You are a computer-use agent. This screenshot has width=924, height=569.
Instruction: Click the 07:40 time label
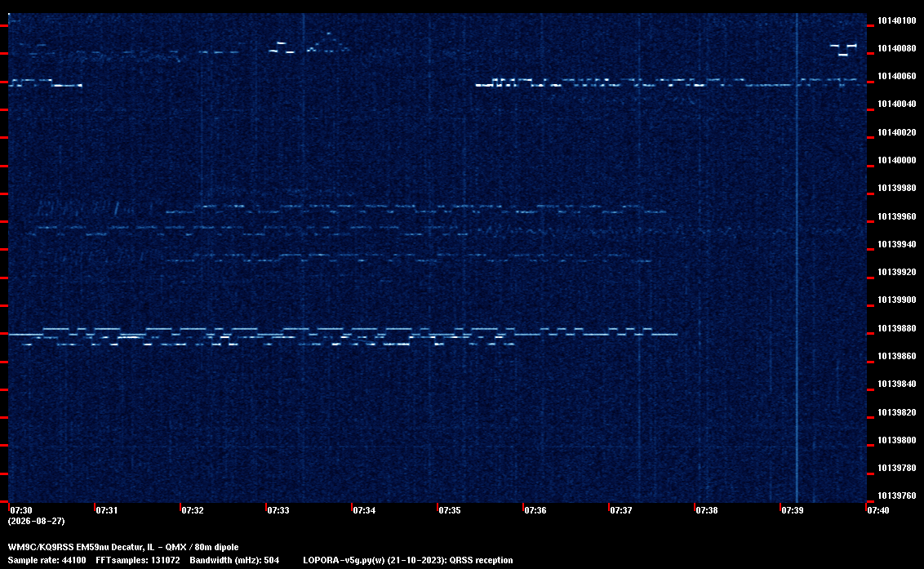tap(878, 510)
